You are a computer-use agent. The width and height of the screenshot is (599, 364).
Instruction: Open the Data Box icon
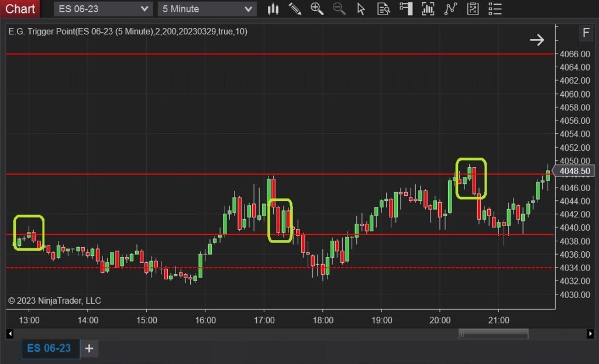tap(384, 9)
